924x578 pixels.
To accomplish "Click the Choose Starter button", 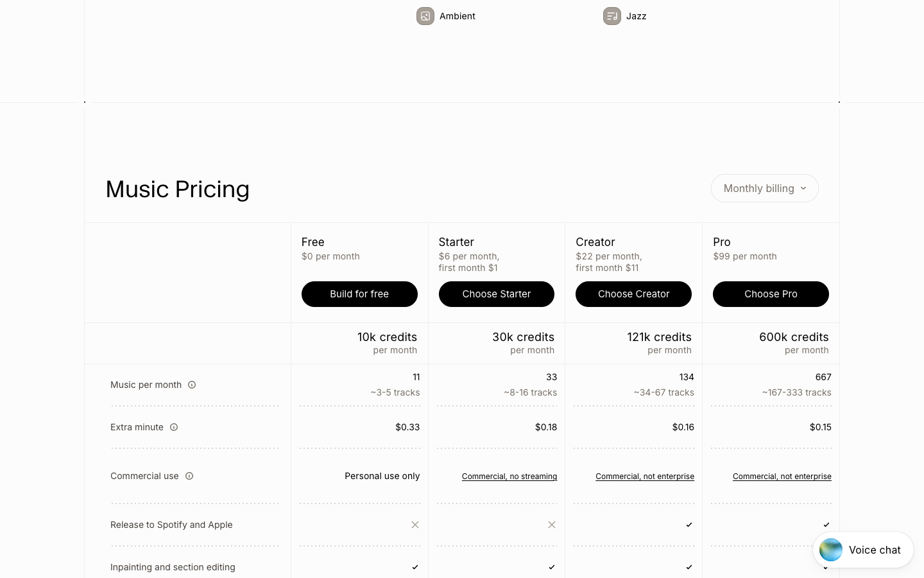I will pos(497,294).
